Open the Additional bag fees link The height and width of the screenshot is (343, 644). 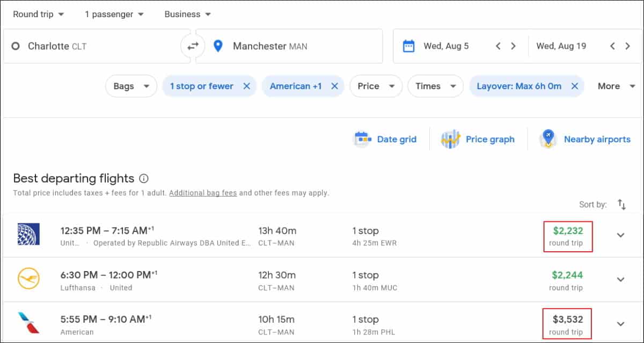[203, 193]
